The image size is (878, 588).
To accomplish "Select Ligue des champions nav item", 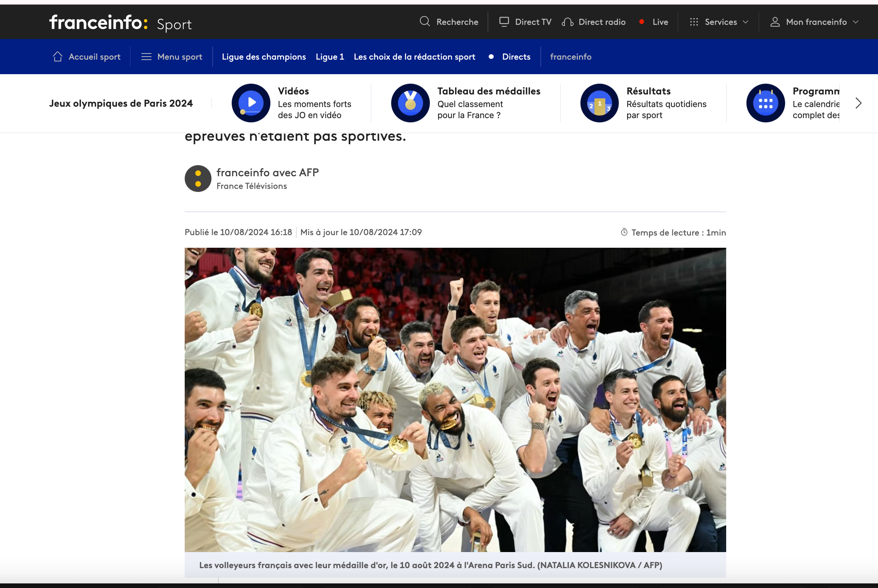I will click(x=263, y=57).
